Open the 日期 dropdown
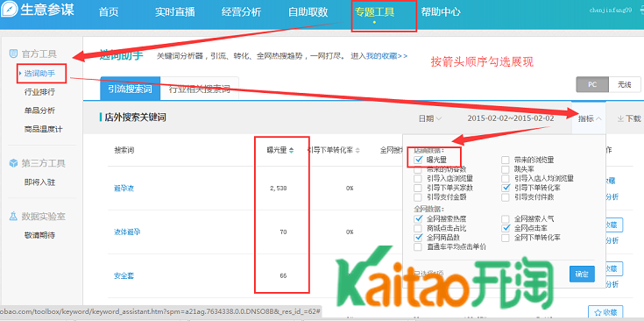Image resolution: width=644 pixels, height=321 pixels. point(430,118)
